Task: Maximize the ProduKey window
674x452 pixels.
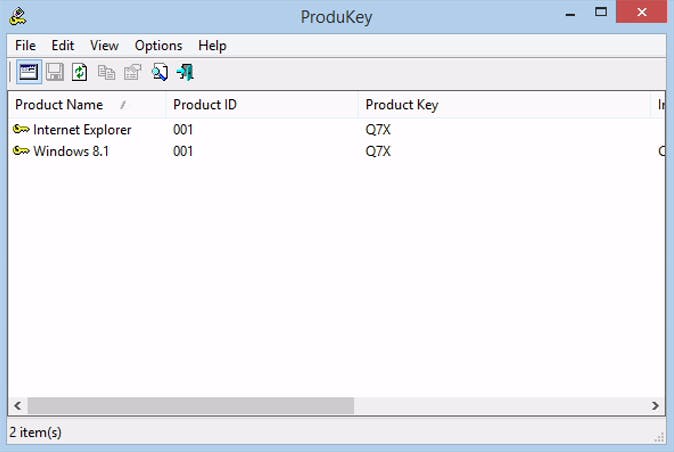Action: [600, 12]
